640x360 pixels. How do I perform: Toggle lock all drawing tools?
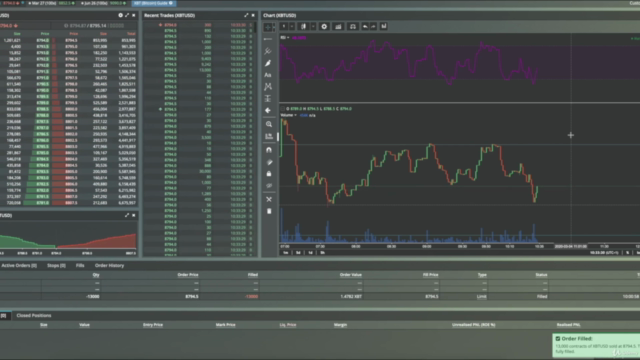click(269, 174)
